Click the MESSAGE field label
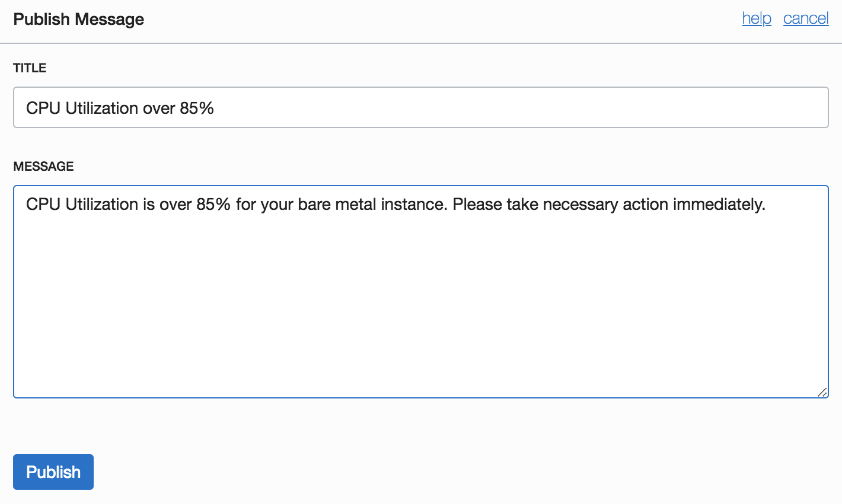842x504 pixels. (x=43, y=167)
